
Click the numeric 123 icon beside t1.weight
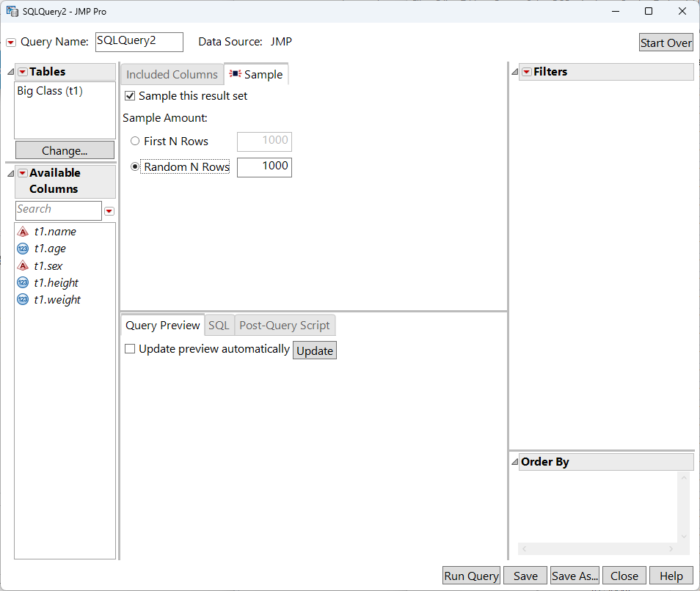click(x=23, y=299)
